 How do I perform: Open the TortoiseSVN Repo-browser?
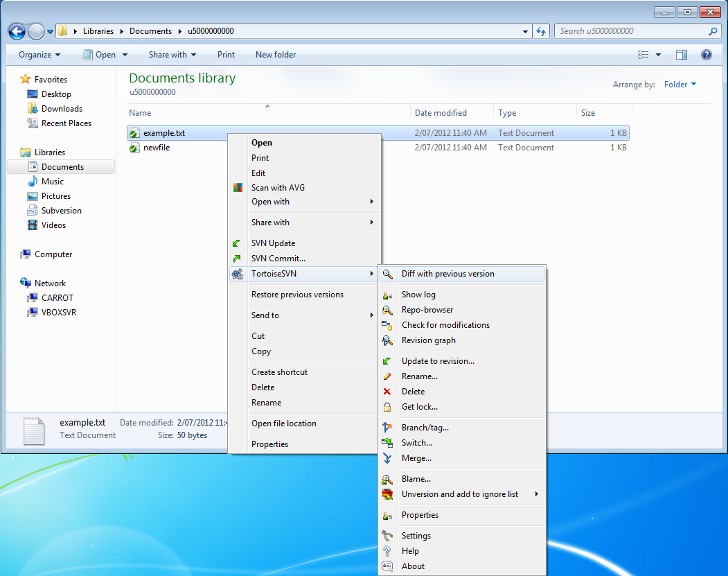427,309
